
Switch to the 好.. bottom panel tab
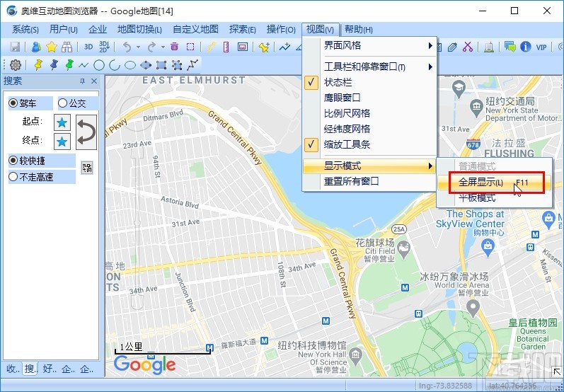[x=50, y=369]
